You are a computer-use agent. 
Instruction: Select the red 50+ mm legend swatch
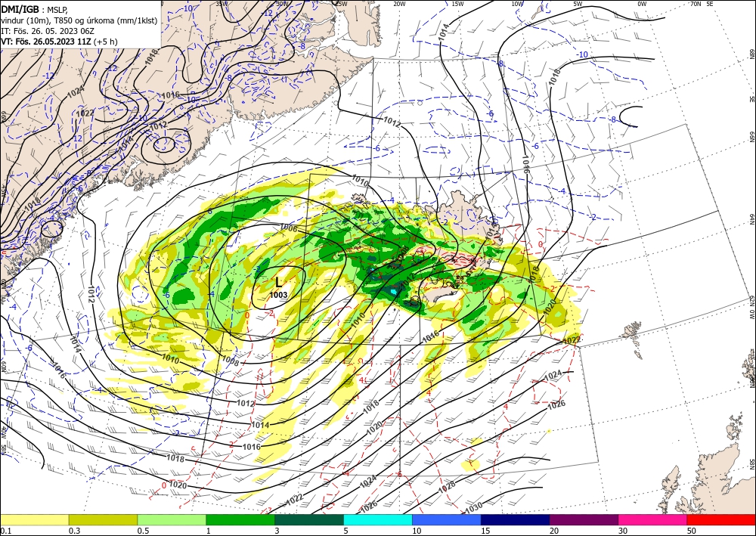[721, 519]
